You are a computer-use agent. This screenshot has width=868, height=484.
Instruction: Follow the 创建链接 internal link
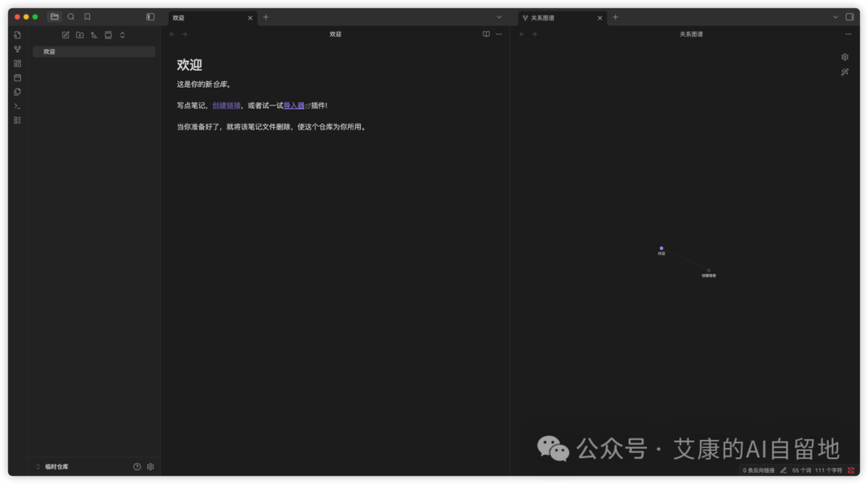coord(227,105)
